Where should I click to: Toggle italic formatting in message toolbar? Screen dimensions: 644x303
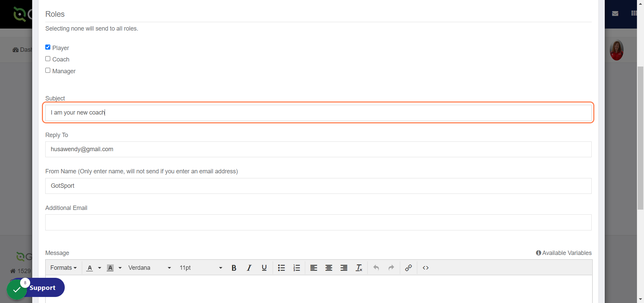coord(249,268)
